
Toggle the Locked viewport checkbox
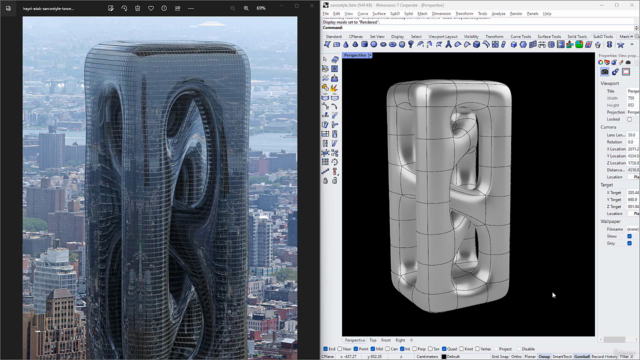click(629, 119)
